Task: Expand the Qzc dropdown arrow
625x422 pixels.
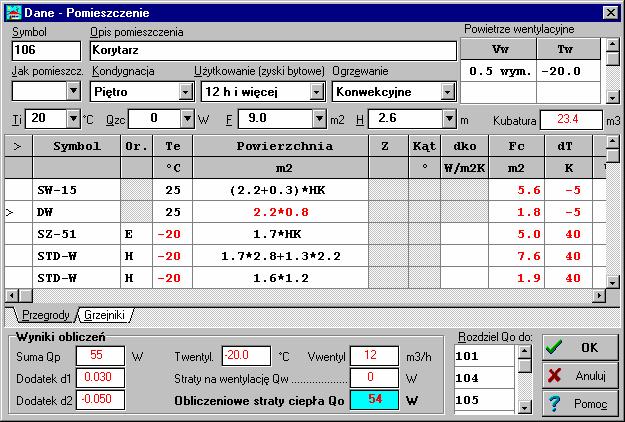Action: (187, 119)
